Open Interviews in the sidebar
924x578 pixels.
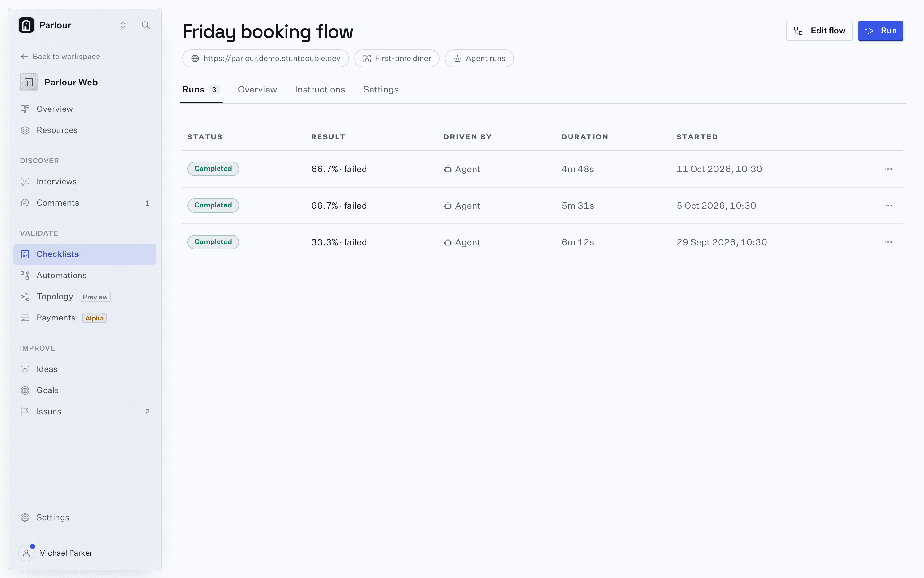(85, 181)
